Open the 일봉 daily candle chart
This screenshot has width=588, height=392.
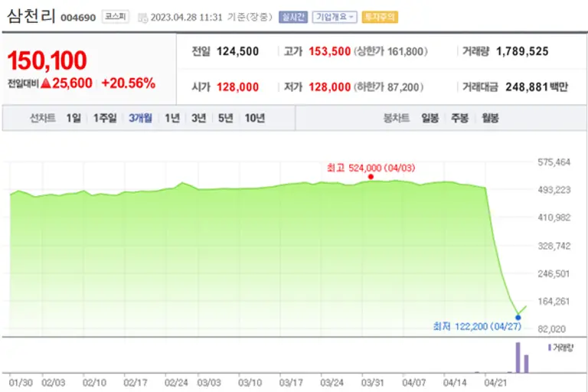point(430,118)
